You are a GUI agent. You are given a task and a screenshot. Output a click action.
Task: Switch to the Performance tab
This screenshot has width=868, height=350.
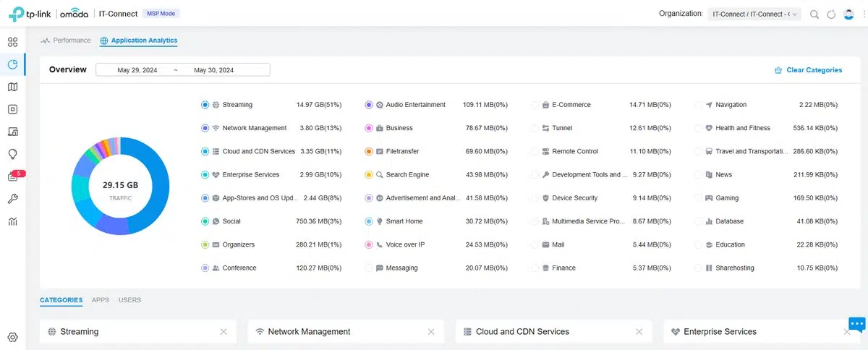click(x=67, y=40)
